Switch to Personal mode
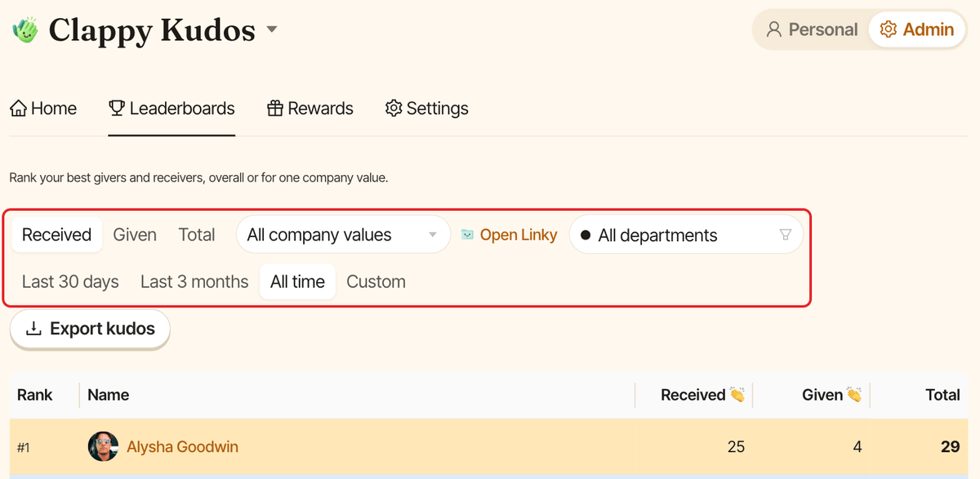 812,29
